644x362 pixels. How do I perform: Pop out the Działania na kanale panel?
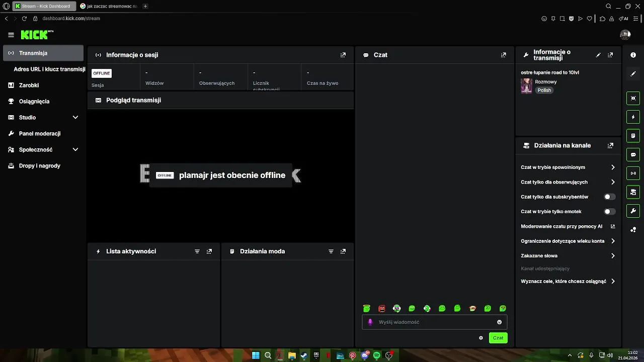click(x=610, y=145)
